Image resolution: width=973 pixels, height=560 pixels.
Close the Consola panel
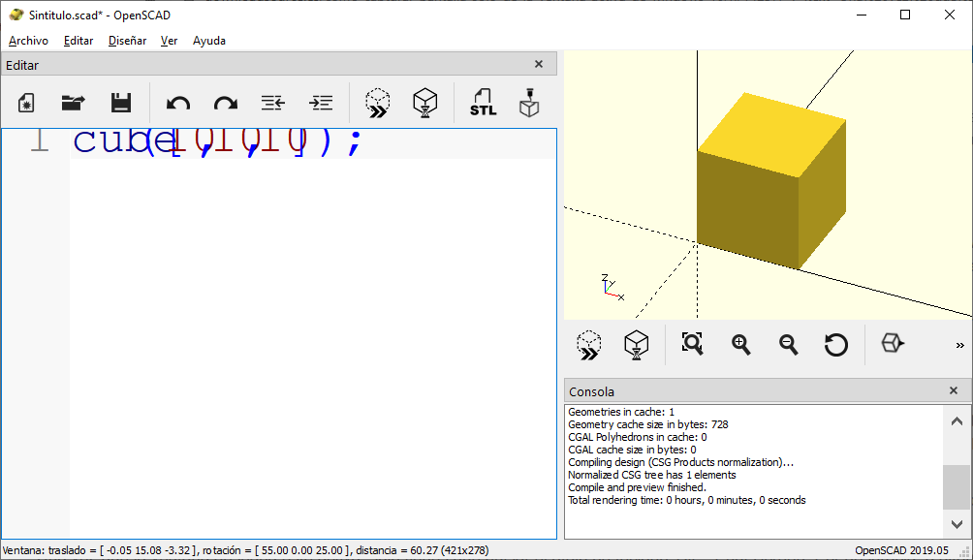(954, 390)
